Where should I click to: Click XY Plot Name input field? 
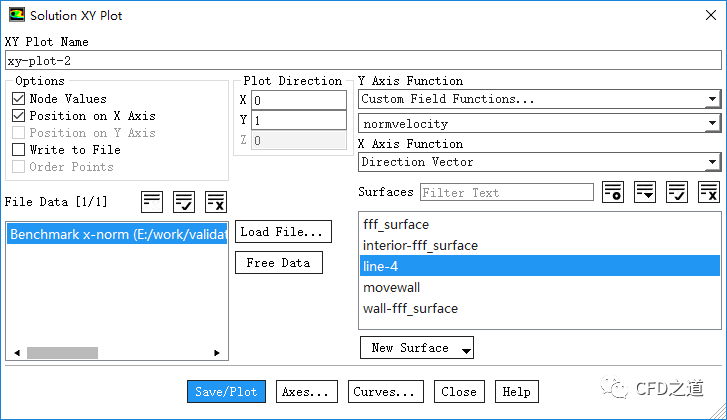(362, 60)
